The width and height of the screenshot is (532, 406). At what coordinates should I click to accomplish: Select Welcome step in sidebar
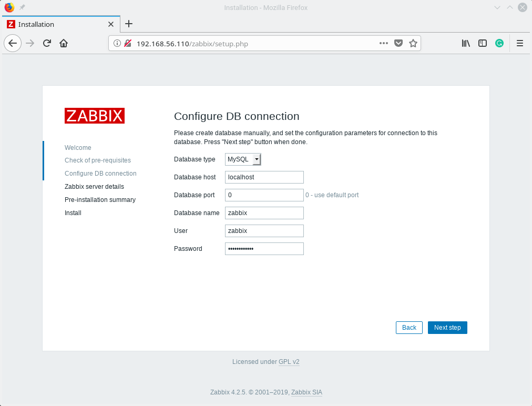(x=78, y=148)
